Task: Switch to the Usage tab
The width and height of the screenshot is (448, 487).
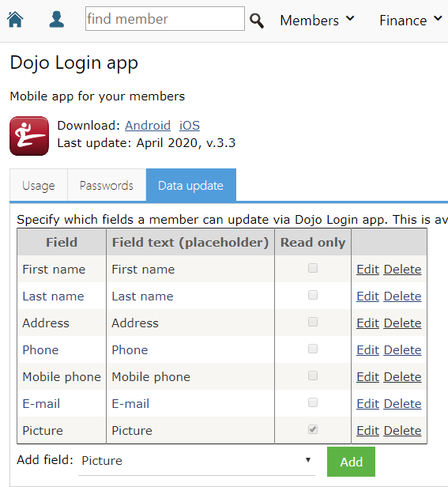Action: pyautogui.click(x=39, y=186)
